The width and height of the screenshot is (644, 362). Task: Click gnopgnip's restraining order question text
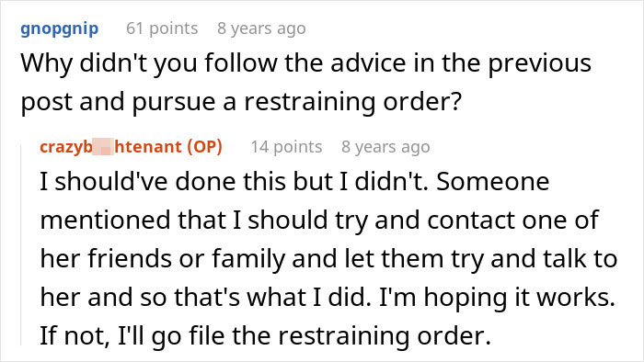point(306,83)
